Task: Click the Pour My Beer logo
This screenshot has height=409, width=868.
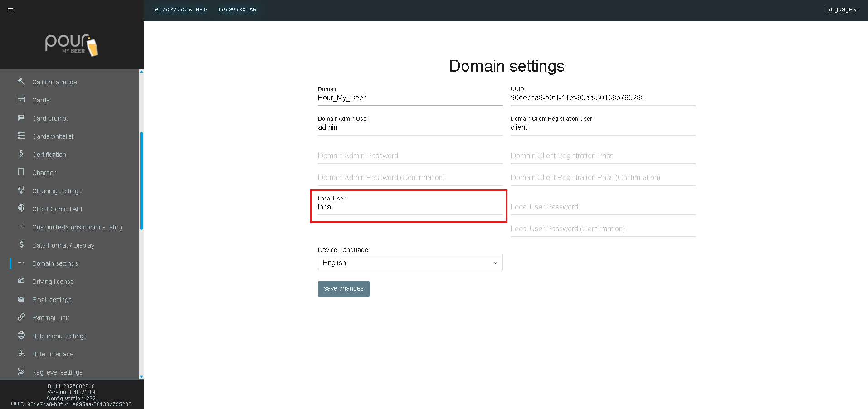Action: tap(71, 45)
